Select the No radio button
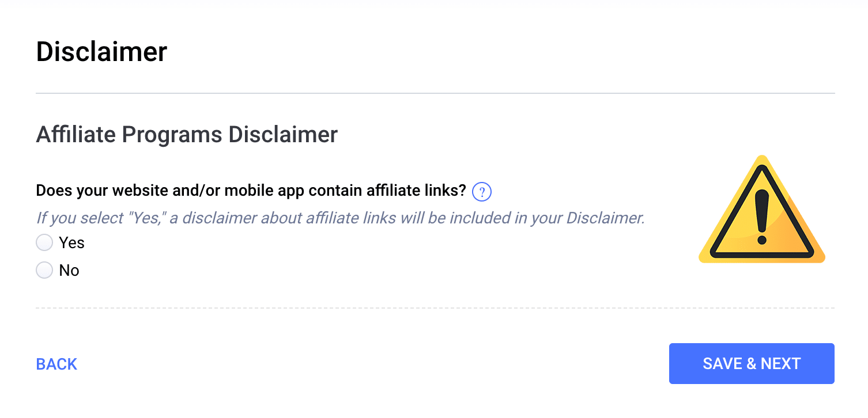Image resolution: width=868 pixels, height=418 pixels. click(44, 270)
